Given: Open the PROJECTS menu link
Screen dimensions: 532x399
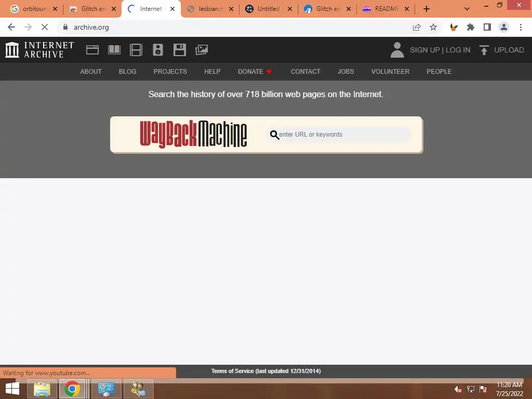Looking at the screenshot, I should tap(170, 72).
